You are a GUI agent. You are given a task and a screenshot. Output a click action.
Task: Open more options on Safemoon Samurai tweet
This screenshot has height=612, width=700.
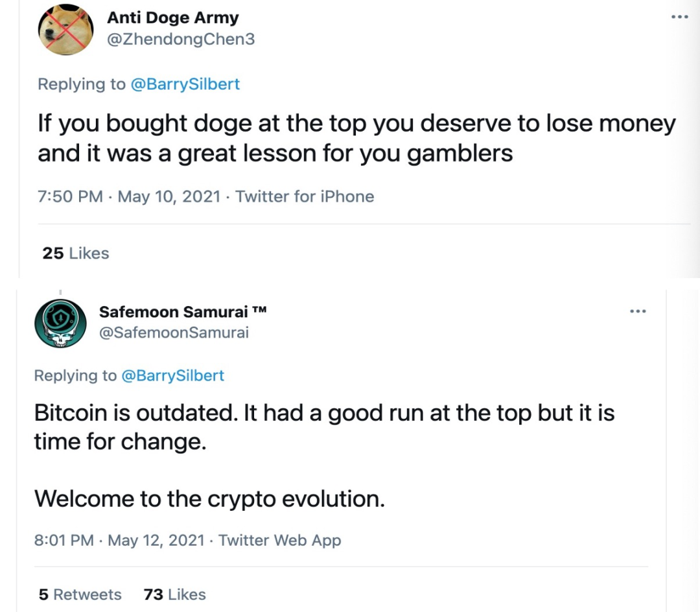click(638, 312)
